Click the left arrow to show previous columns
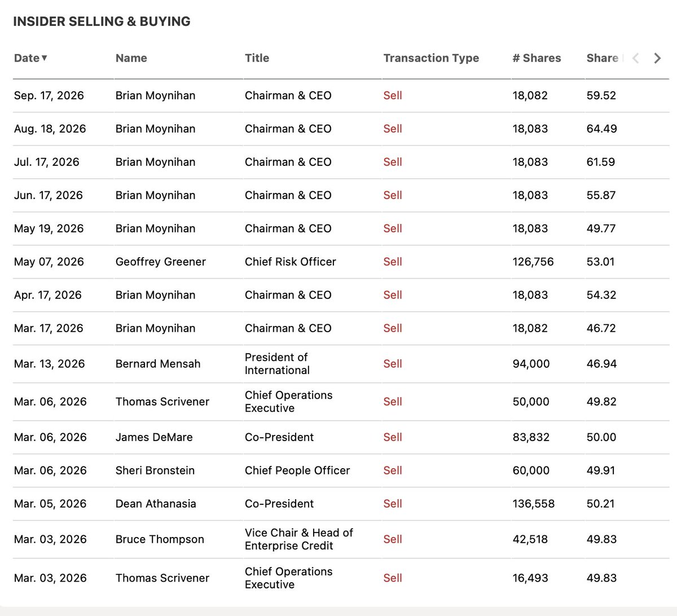The image size is (677, 616). pyautogui.click(x=636, y=58)
